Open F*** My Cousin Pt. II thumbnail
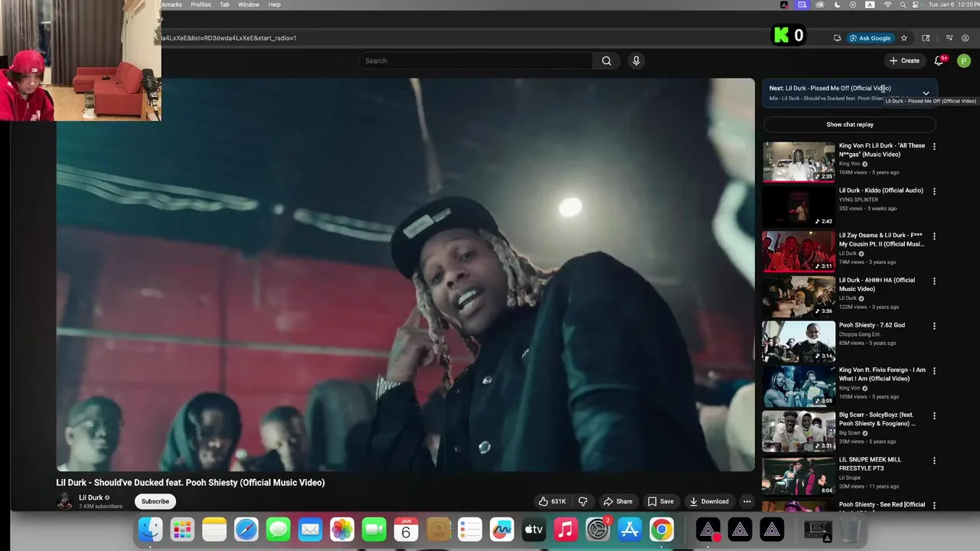 pos(799,251)
